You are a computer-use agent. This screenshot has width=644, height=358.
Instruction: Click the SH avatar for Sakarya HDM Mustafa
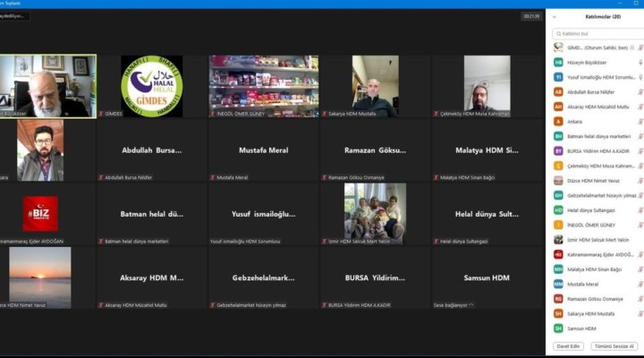558,314
